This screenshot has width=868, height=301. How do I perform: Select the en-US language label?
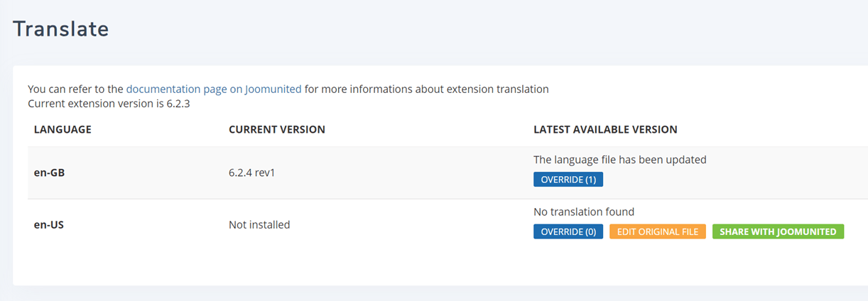pos(49,225)
